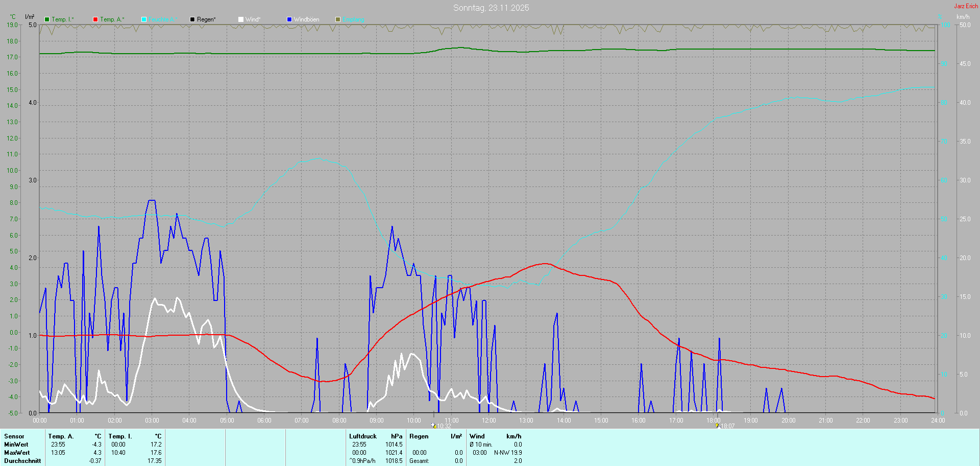Click the sunrise icon at 10:32
This screenshot has width=980, height=466.
(433, 425)
